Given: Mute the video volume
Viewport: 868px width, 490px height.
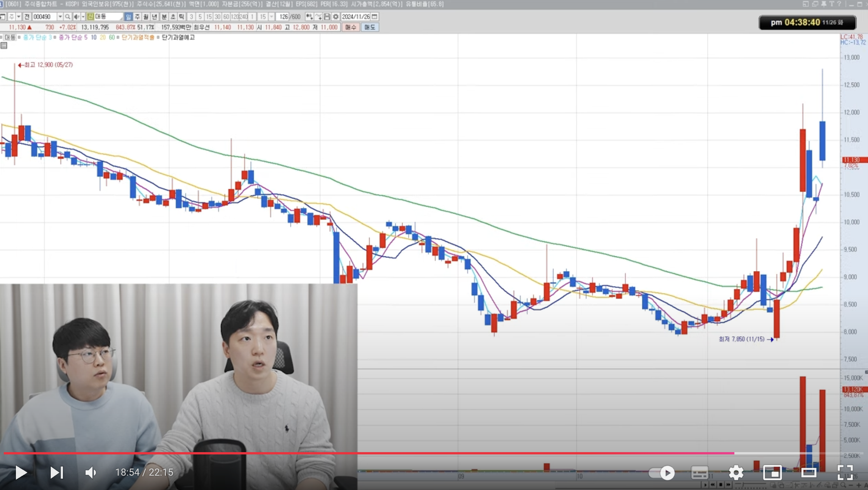Looking at the screenshot, I should click(91, 472).
